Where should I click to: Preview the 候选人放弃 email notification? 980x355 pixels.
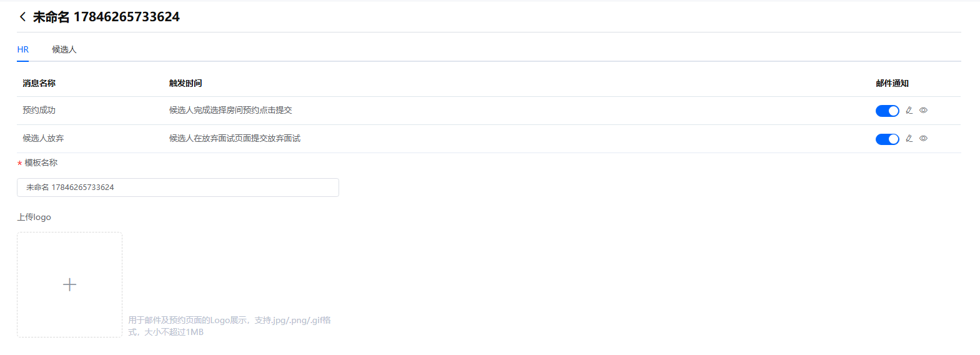(x=923, y=139)
